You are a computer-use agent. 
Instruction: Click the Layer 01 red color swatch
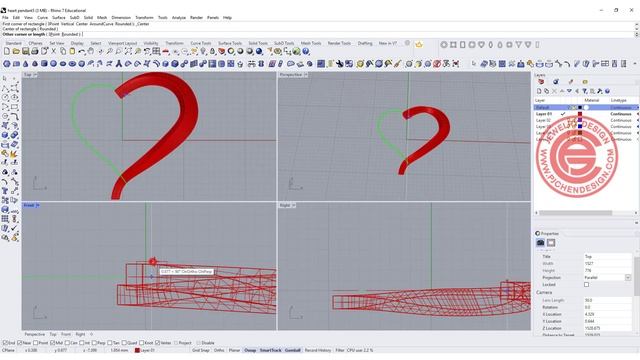[580, 114]
